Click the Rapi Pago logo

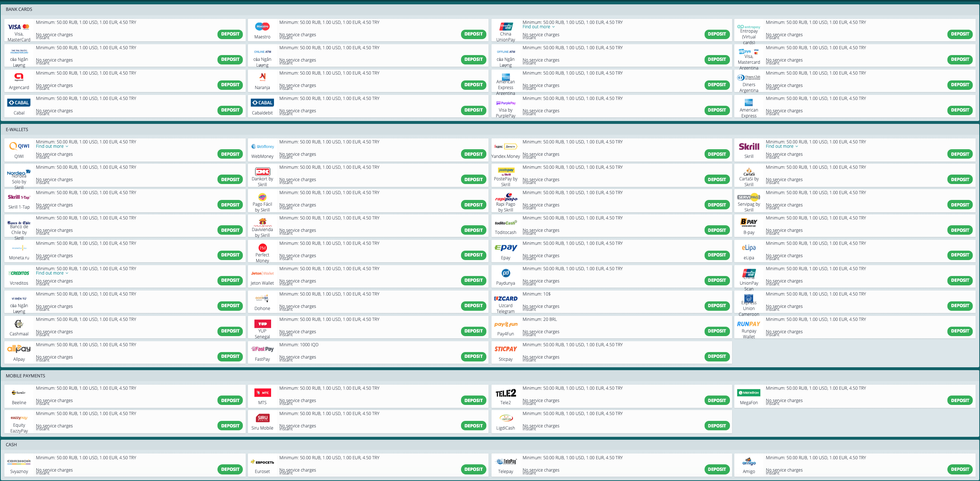point(506,197)
